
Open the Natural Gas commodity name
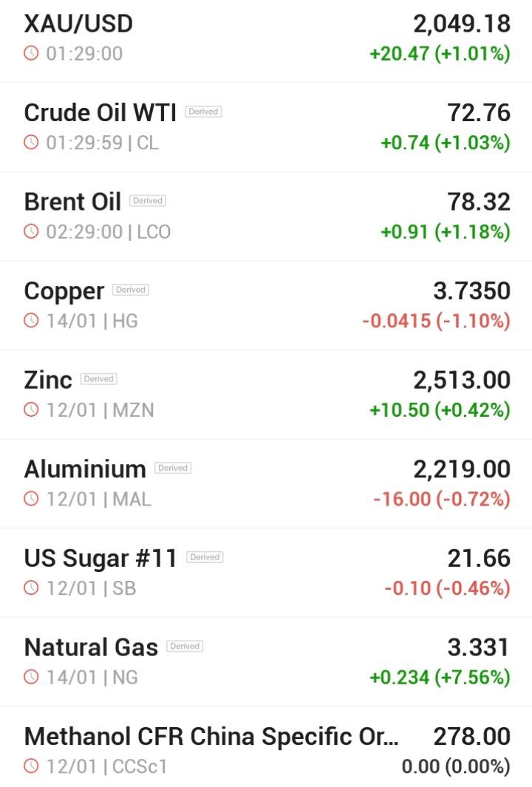click(91, 647)
